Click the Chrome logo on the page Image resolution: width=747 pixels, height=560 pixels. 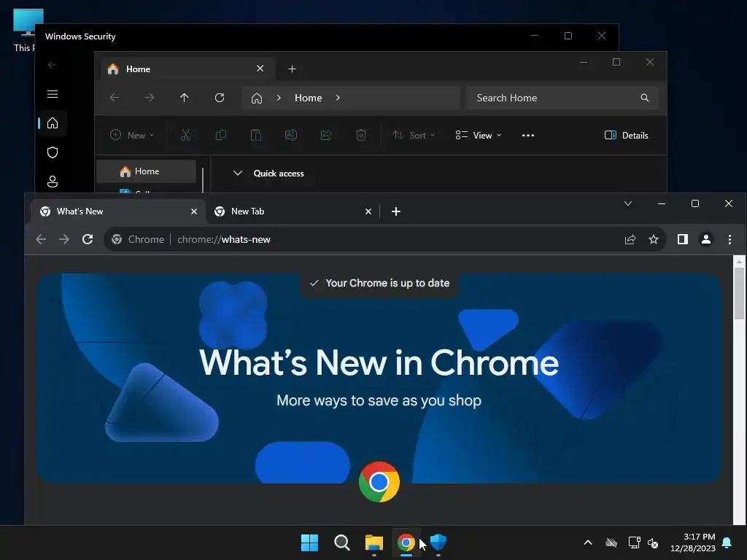click(x=379, y=482)
